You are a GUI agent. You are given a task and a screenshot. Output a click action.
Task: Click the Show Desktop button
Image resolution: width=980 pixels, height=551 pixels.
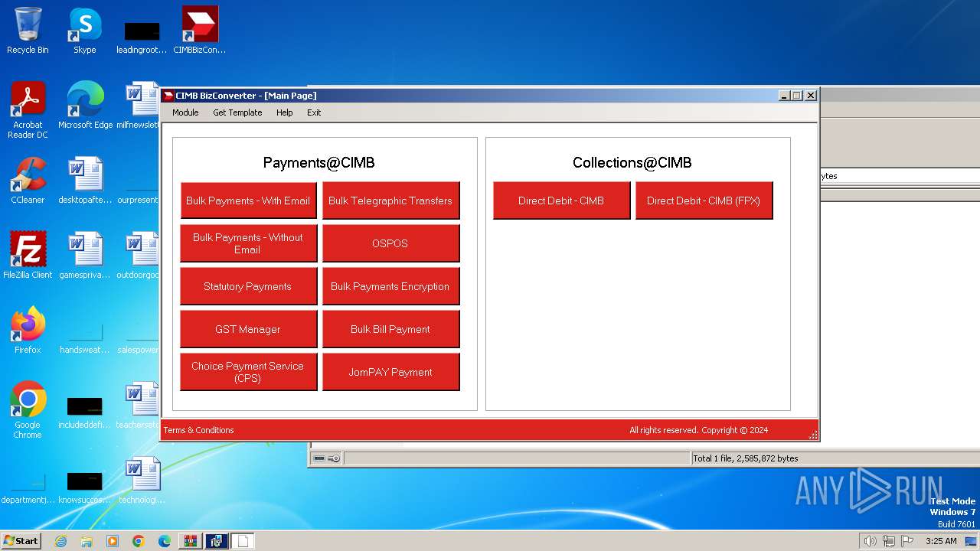pyautogui.click(x=972, y=541)
